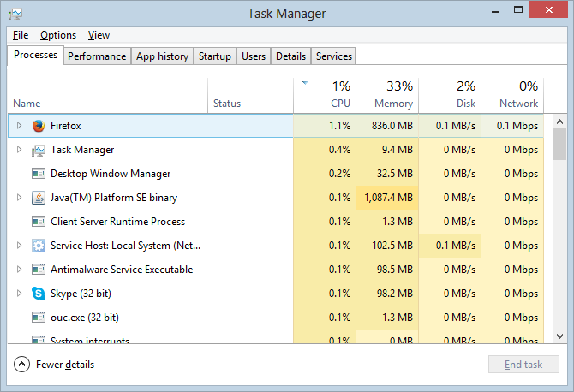Image resolution: width=574 pixels, height=392 pixels.
Task: Expand the Firefox process group
Action: [x=19, y=126]
